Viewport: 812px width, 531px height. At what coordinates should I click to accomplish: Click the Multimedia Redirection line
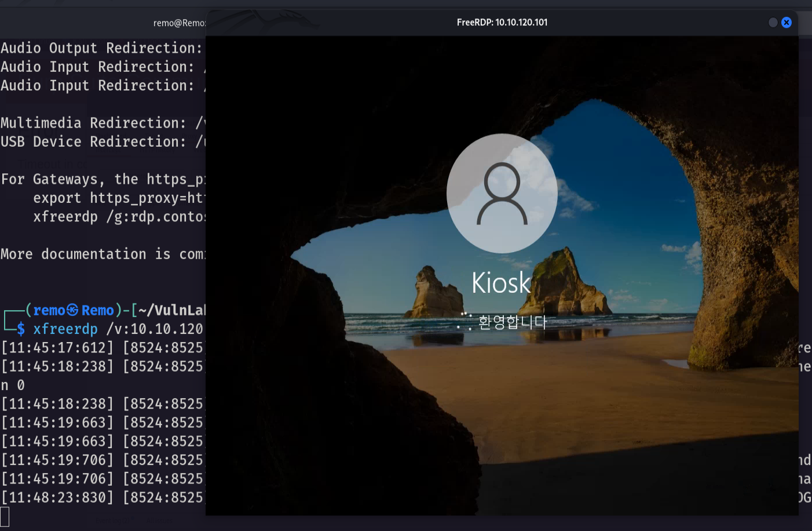103,123
